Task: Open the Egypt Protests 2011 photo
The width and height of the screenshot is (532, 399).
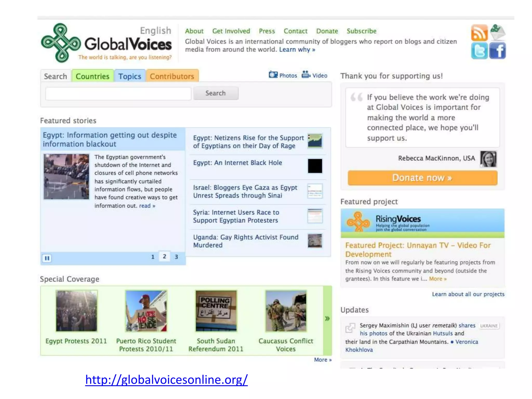Action: (x=77, y=311)
